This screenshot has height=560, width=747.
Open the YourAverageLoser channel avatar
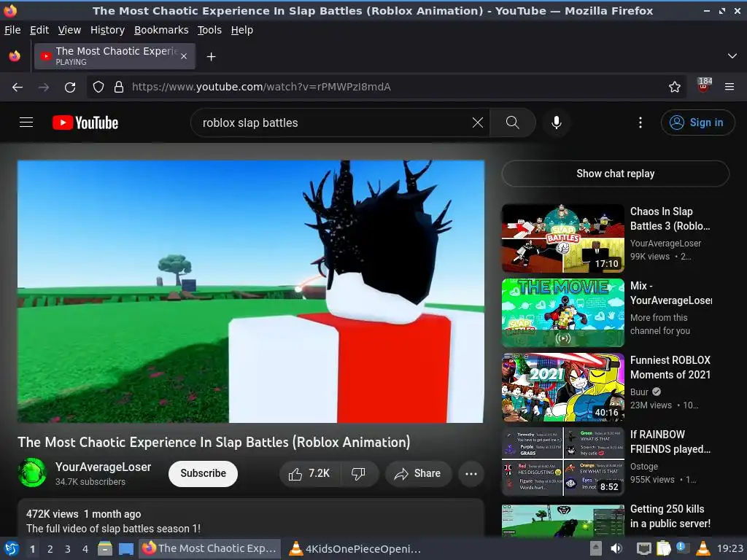(x=32, y=472)
